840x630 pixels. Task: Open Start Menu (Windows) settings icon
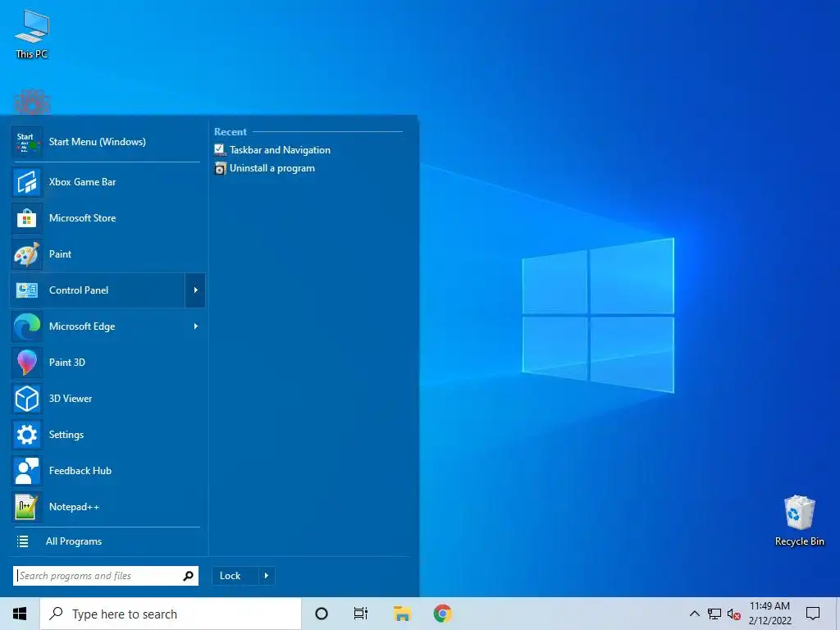(x=27, y=142)
